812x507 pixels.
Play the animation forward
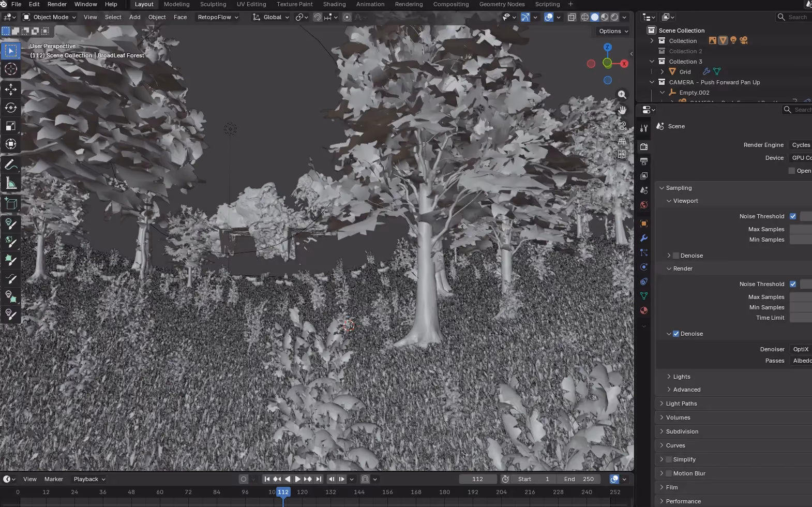(x=297, y=479)
